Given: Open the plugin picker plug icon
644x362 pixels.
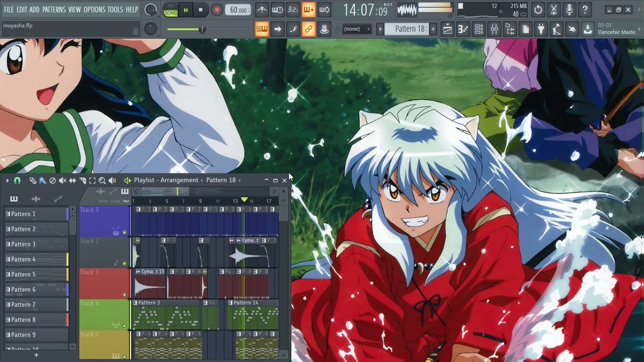Looking at the screenshot, I should point(541,30).
